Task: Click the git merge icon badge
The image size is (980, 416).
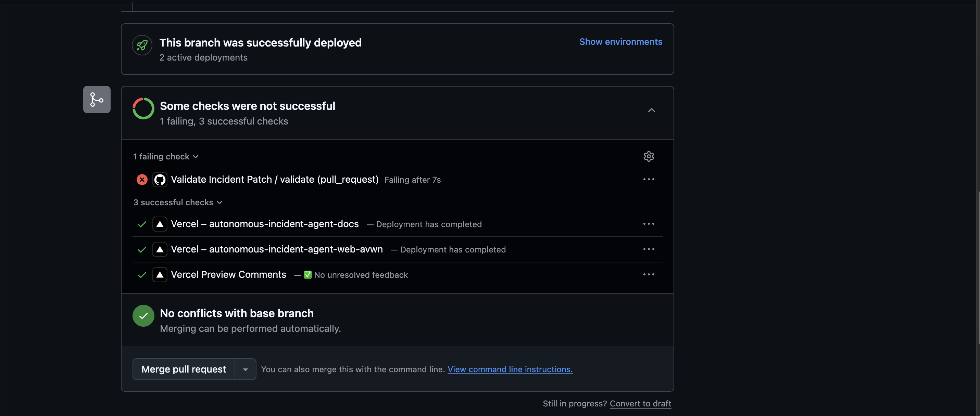Action: [x=97, y=100]
